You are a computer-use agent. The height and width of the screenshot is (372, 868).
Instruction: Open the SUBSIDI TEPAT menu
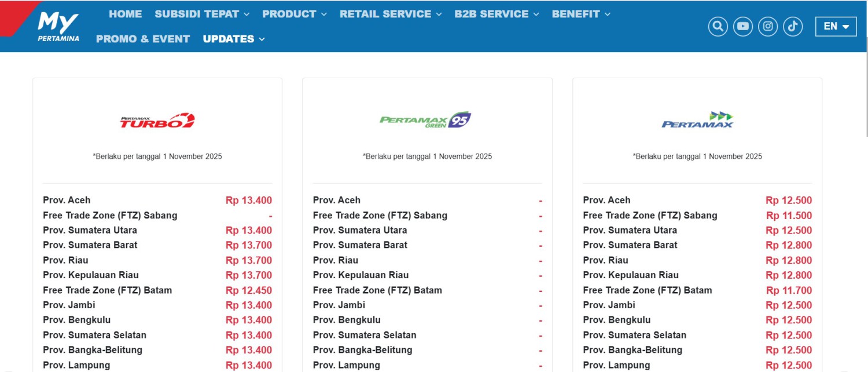(197, 14)
